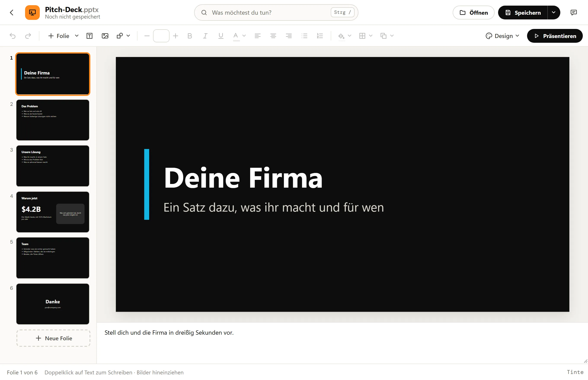Screen dimensions: 588x380
Task: Redo the last action
Action: [x=28, y=36]
